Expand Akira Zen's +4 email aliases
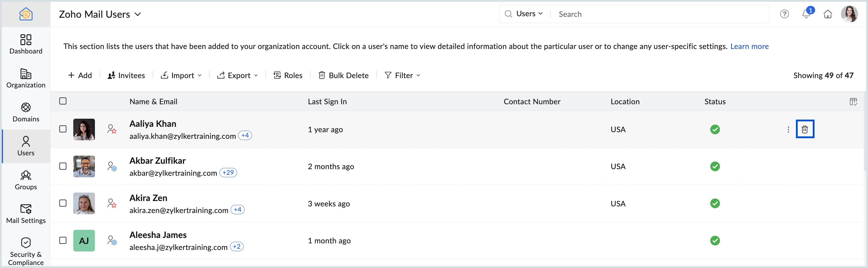The image size is (868, 268). (x=238, y=210)
